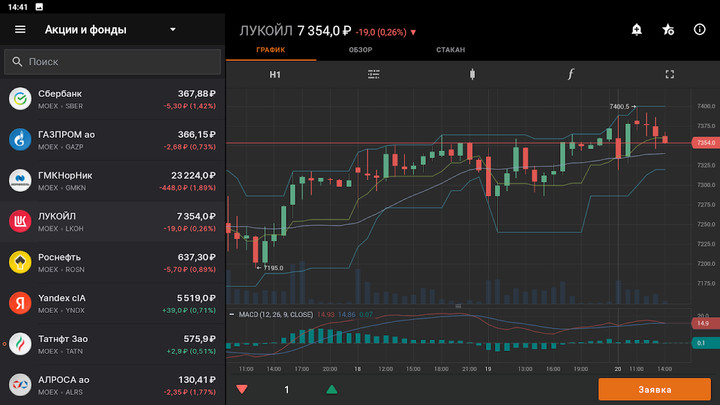Open the hamburger navigation menu
Image resolution: width=720 pixels, height=405 pixels.
click(20, 29)
